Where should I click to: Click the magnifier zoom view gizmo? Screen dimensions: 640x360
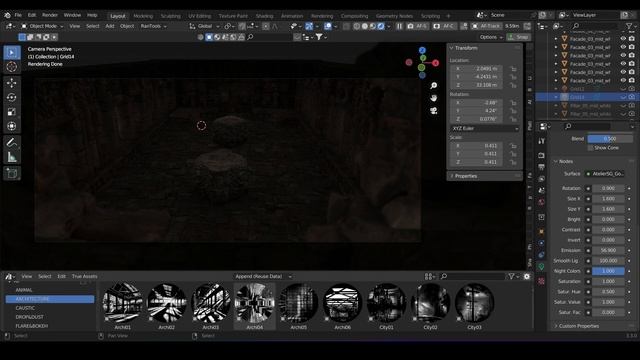coord(433,86)
